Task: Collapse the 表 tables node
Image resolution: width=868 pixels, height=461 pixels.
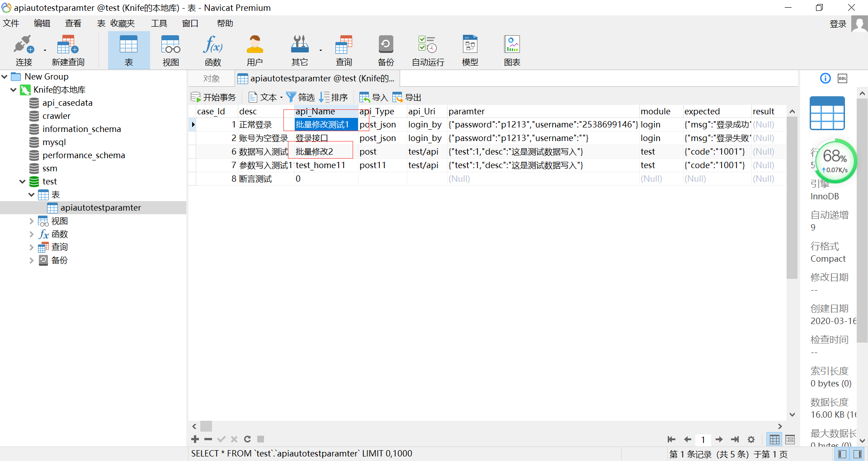Action: (31, 195)
